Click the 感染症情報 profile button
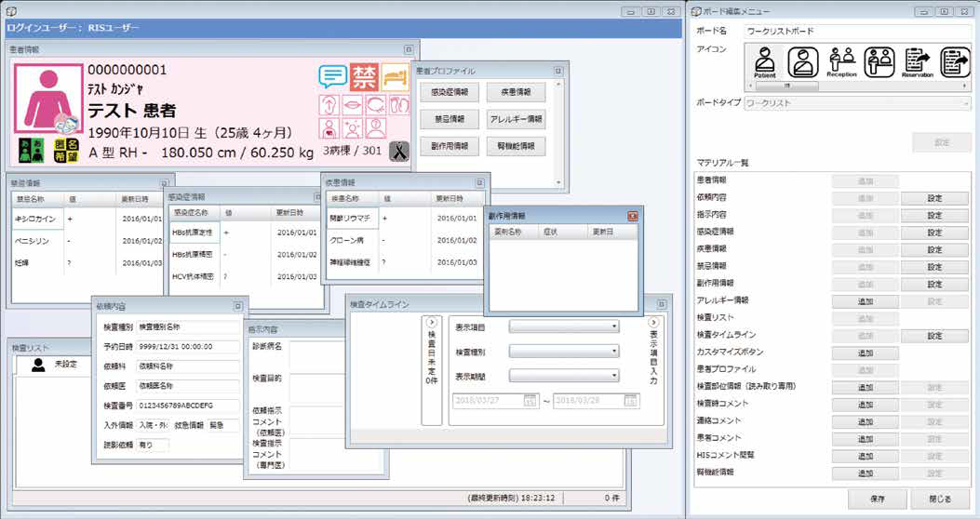The image size is (980, 519). click(x=450, y=93)
